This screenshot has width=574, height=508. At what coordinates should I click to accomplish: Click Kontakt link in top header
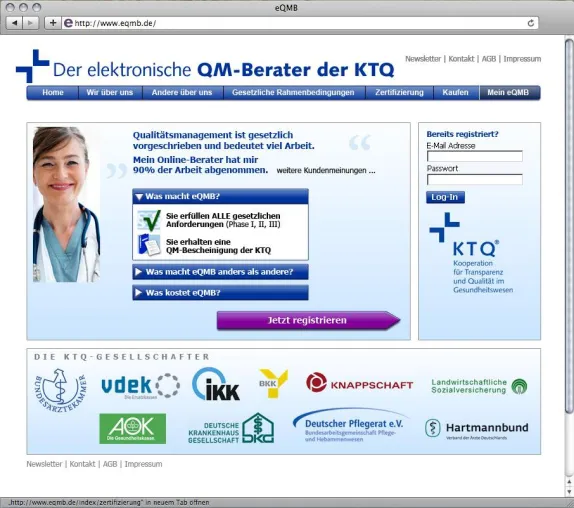[x=461, y=59]
